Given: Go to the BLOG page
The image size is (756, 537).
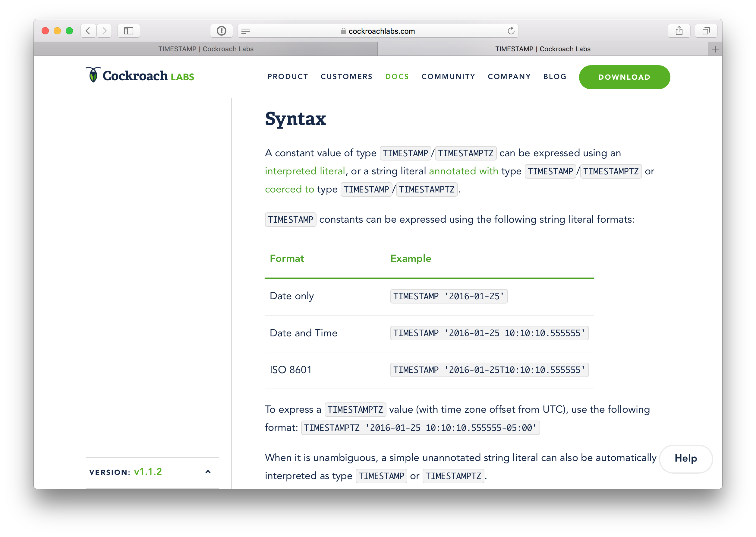Looking at the screenshot, I should (x=555, y=77).
